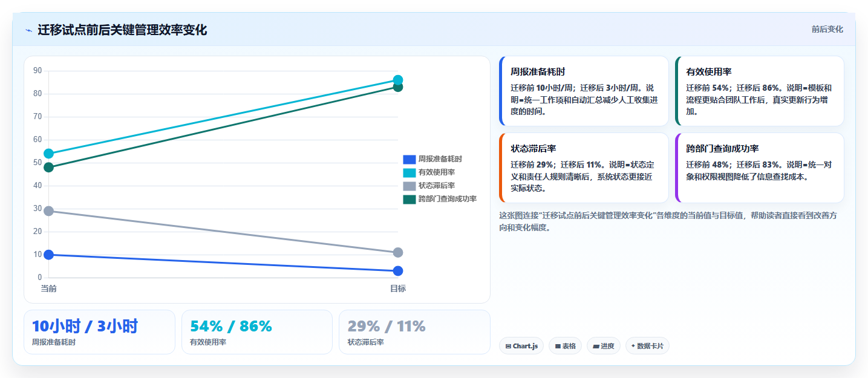Click the 进度 tag icon
The width and height of the screenshot is (868, 378).
596,347
